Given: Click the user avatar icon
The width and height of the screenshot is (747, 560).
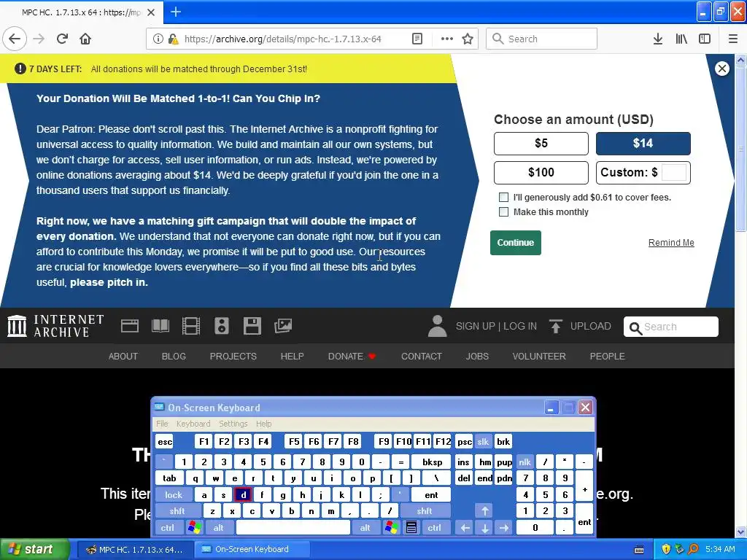Looking at the screenshot, I should pos(437,326).
